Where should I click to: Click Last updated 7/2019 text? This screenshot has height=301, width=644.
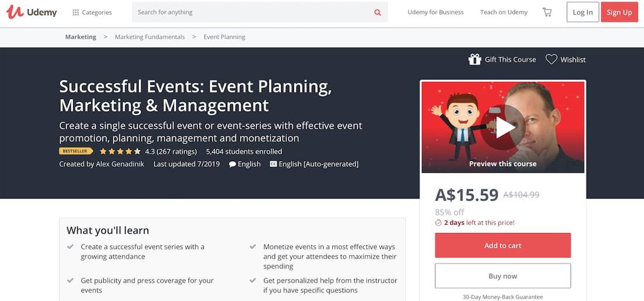[x=186, y=164]
